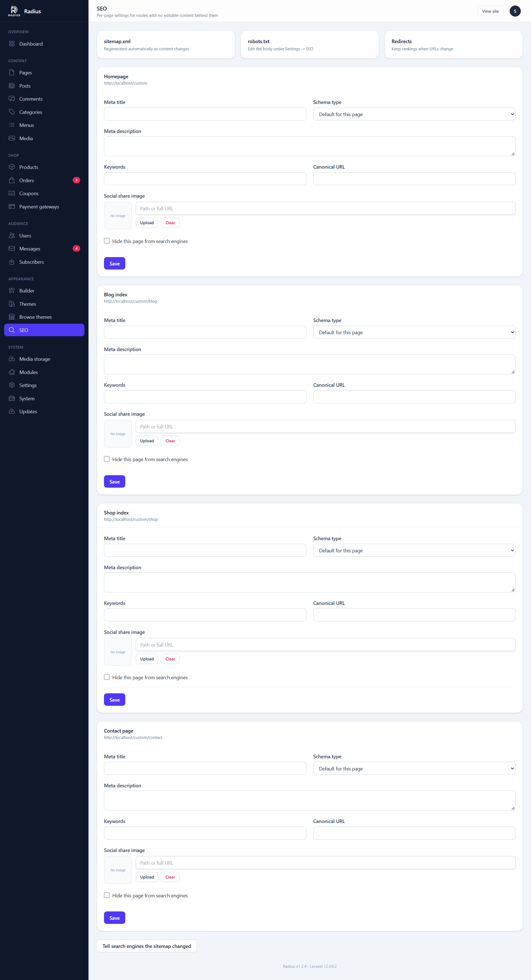The height and width of the screenshot is (980, 531).
Task: Open Shop index Schema type dropdown
Action: (414, 550)
